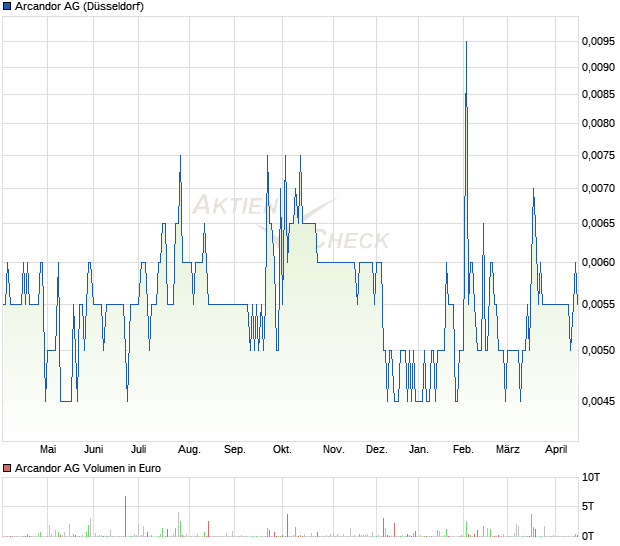Screen dimensions: 620x546
Task: Click the 0,0080 price axis label
Action: 598,123
